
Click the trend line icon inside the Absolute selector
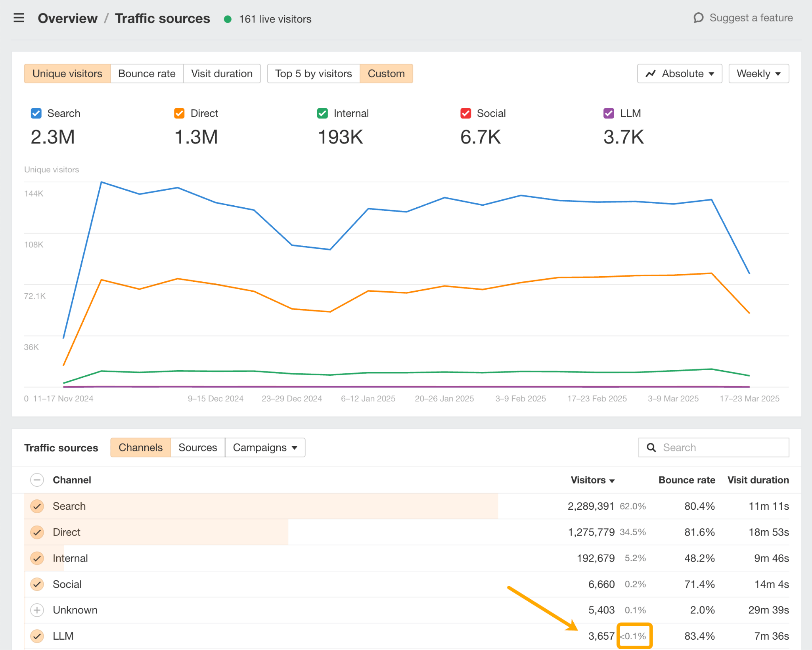tap(651, 73)
